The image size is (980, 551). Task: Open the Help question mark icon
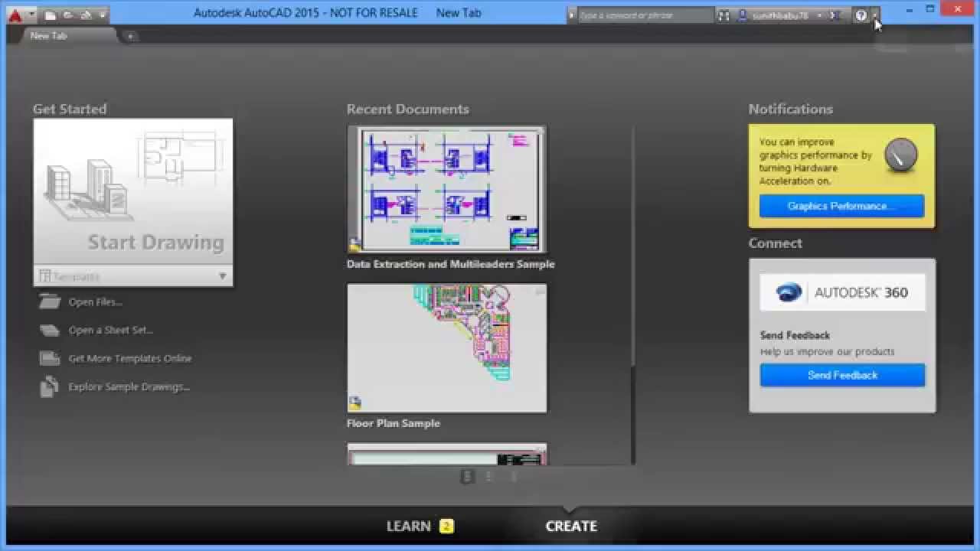(861, 15)
